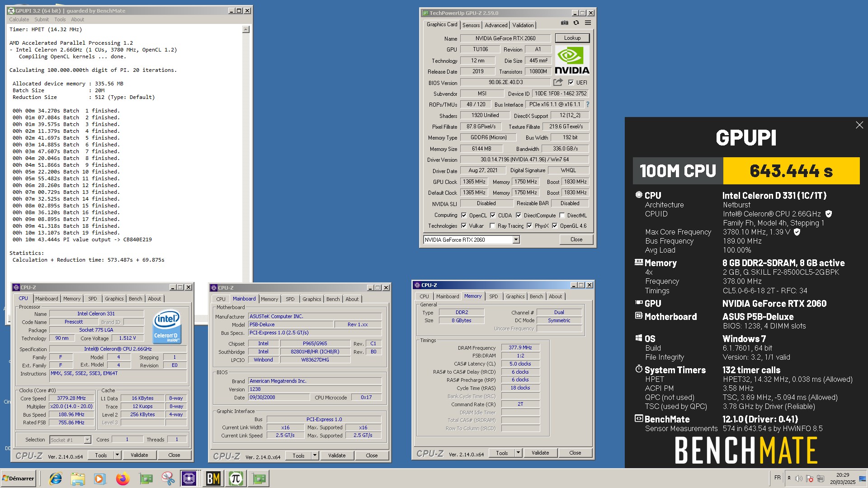Expand the Tools dropdown arrow in Mainboard window
868x488 pixels.
point(315,455)
